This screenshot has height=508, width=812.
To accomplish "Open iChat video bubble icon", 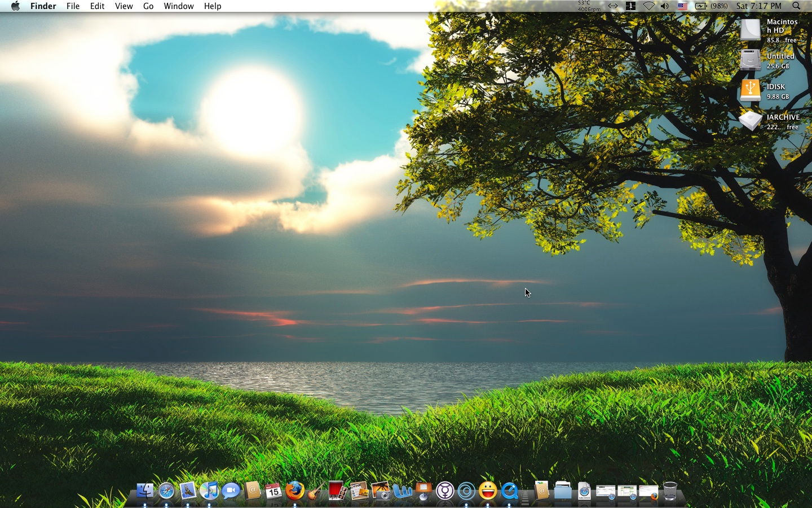I will [231, 491].
